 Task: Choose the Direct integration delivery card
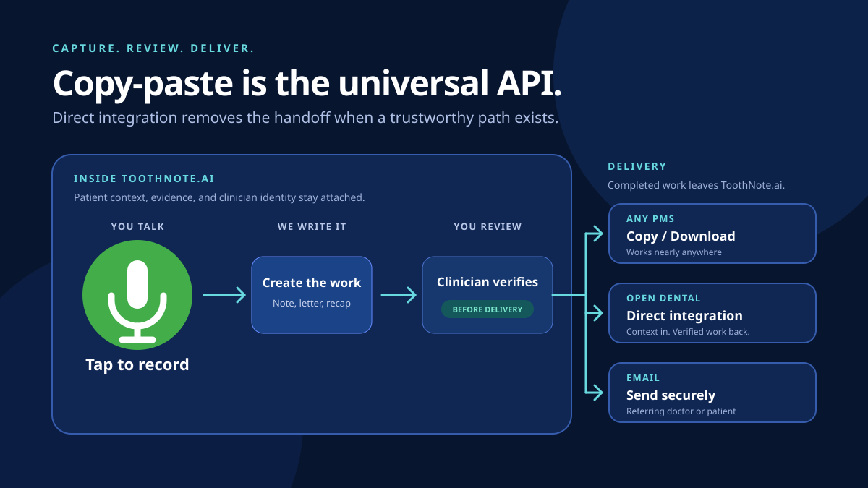coord(712,313)
